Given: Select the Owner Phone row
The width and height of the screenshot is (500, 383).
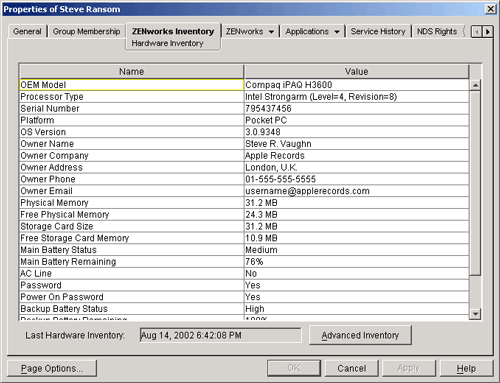Looking at the screenshot, I should (x=131, y=179).
